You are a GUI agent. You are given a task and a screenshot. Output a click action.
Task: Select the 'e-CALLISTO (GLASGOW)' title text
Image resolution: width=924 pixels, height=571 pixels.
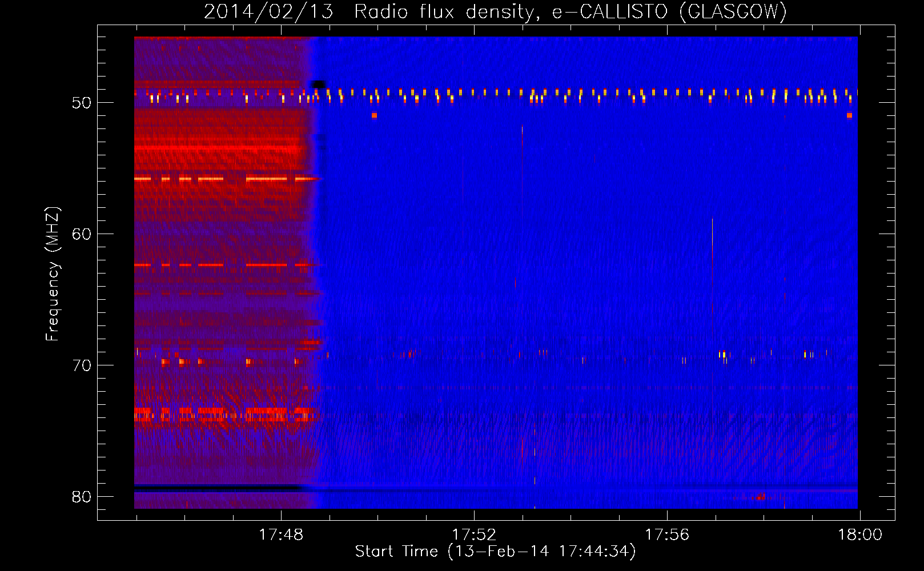coord(669,11)
